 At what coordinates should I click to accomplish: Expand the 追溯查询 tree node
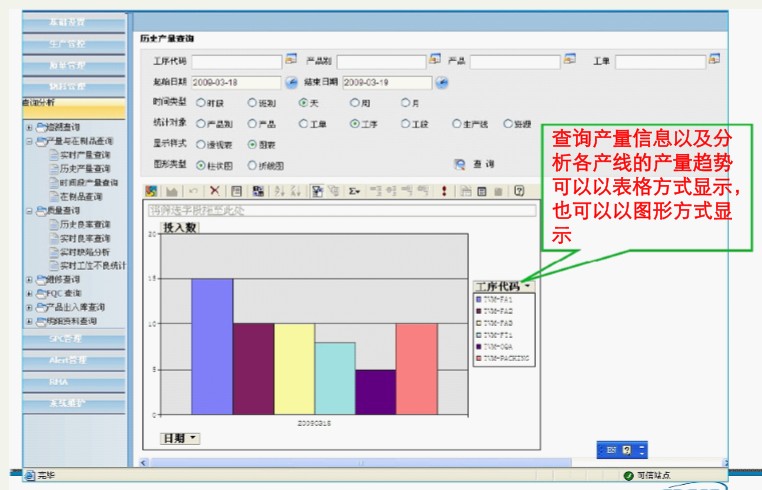coord(29,127)
